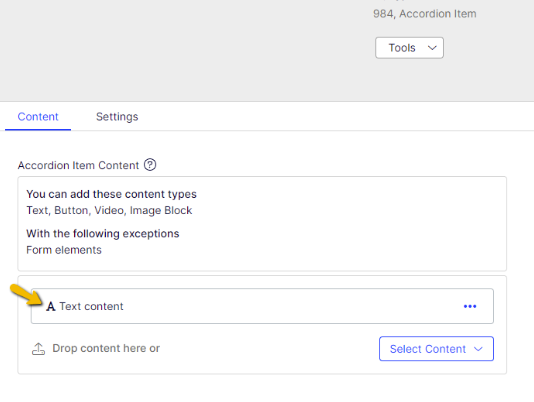
Task: Open the Tools menu button
Action: coord(409,48)
